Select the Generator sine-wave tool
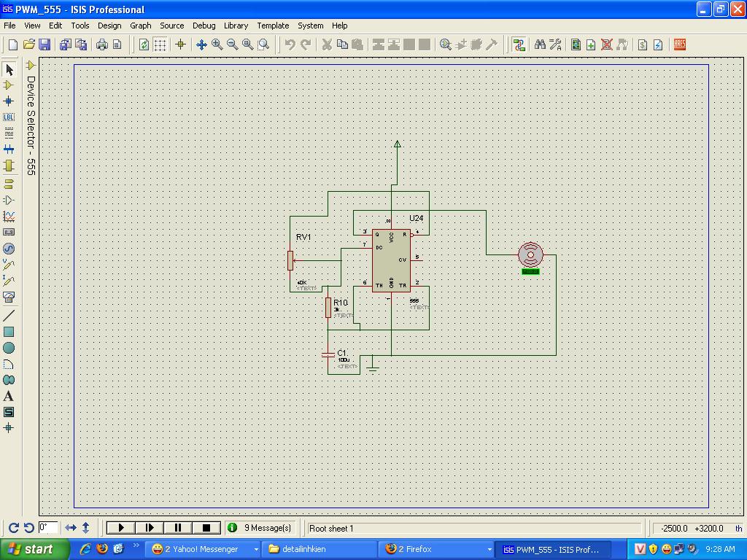Viewport: 747px width, 560px height. [9, 249]
